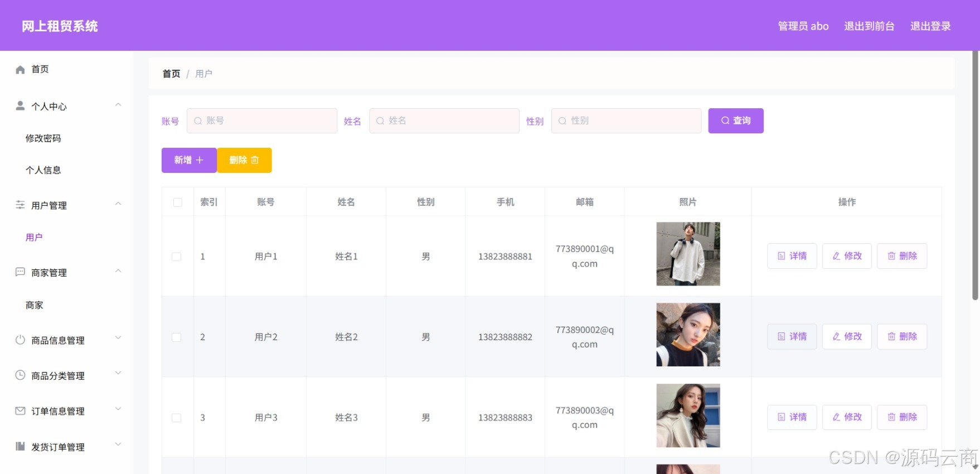The width and height of the screenshot is (980, 474).
Task: Click the trash icon on the yellow 删除 button
Action: pos(255,160)
